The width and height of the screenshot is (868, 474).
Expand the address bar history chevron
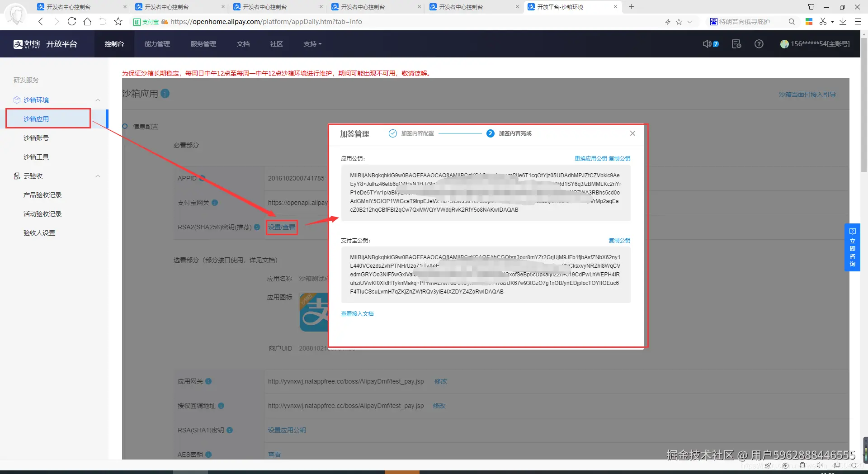[x=689, y=22]
